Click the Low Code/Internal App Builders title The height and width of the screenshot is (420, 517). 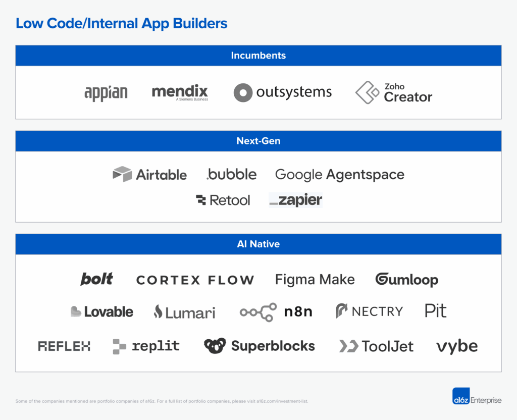tap(122, 23)
